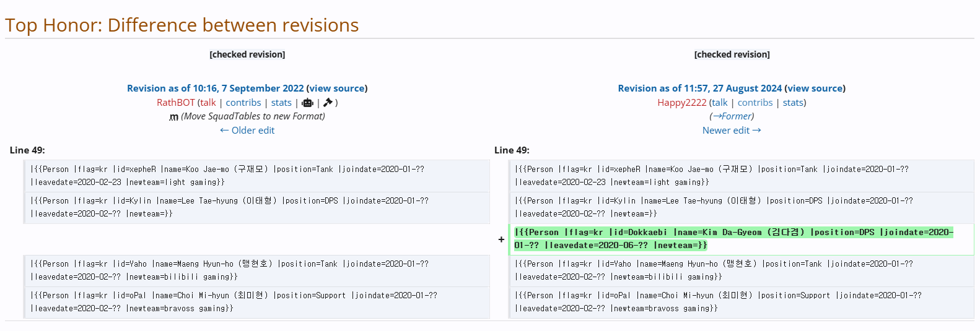The width and height of the screenshot is (980, 331).
Task: View RathBOT's contribs
Action: pyautogui.click(x=243, y=103)
